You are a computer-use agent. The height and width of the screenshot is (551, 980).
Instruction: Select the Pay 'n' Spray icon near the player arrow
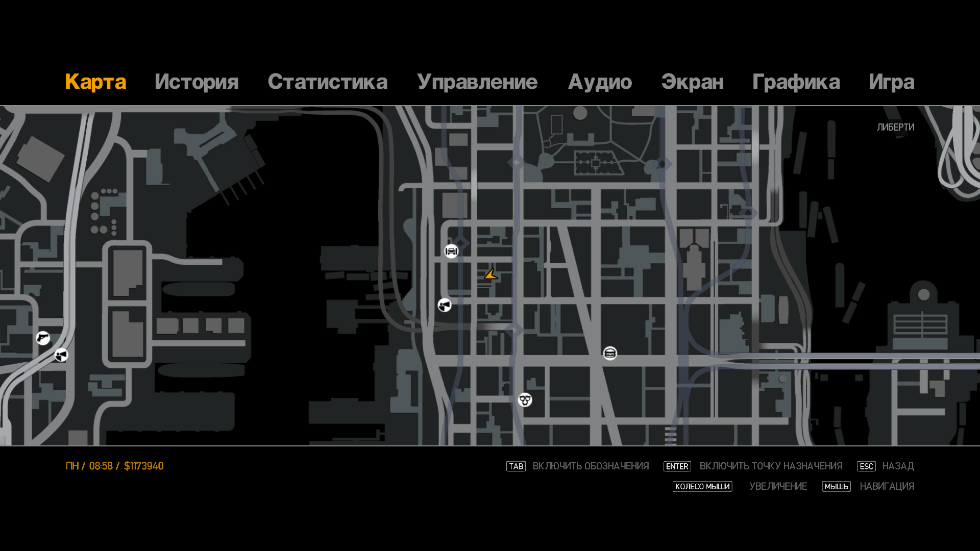point(445,305)
